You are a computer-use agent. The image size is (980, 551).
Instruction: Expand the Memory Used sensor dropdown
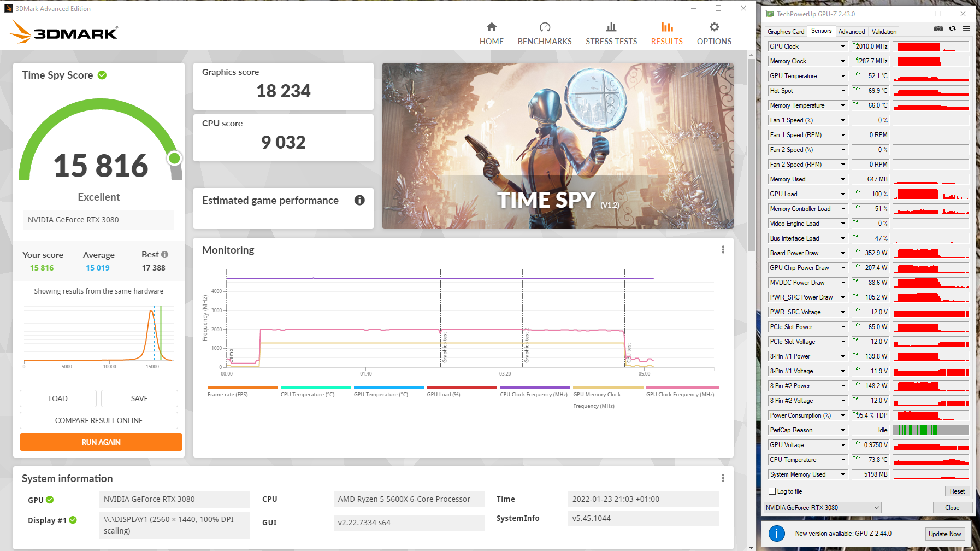pyautogui.click(x=843, y=179)
